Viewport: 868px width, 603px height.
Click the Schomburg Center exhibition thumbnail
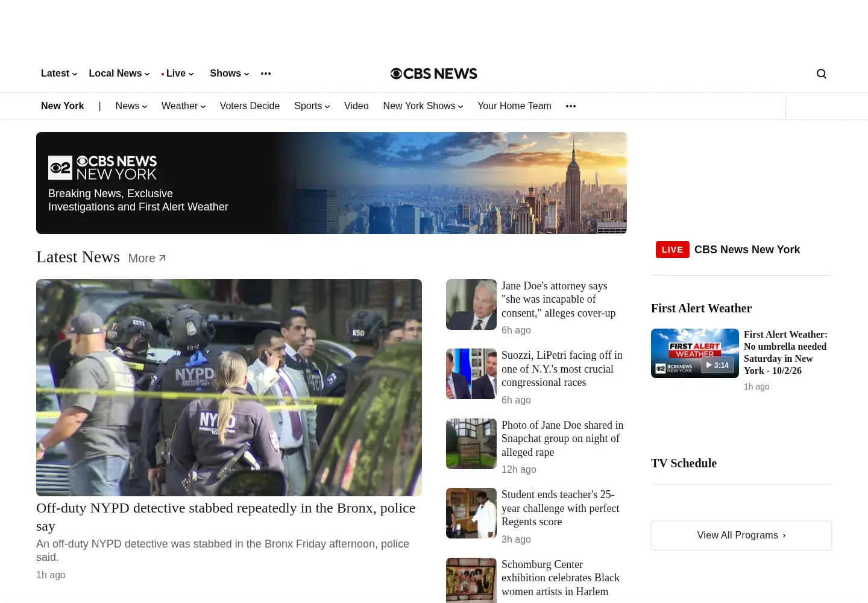click(471, 580)
